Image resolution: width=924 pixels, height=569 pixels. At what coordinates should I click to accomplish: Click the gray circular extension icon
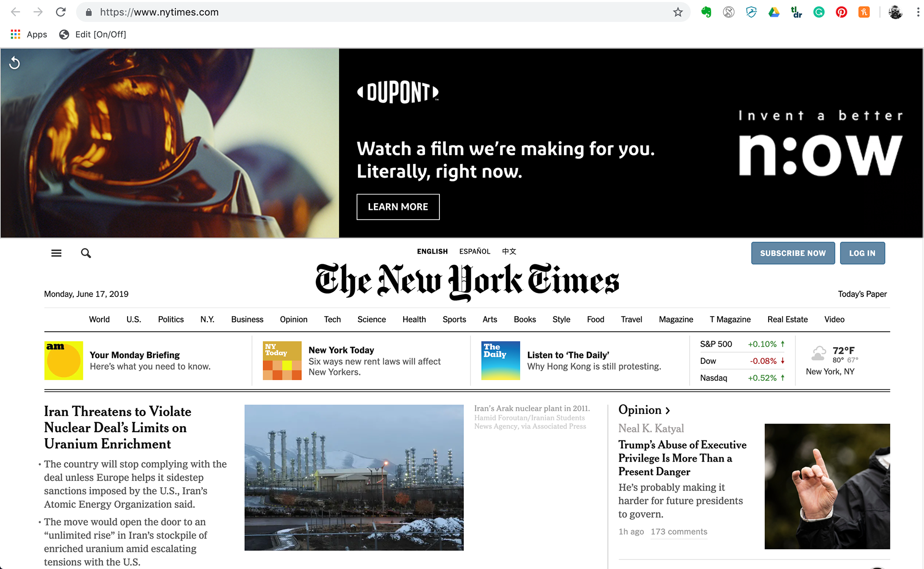point(729,12)
